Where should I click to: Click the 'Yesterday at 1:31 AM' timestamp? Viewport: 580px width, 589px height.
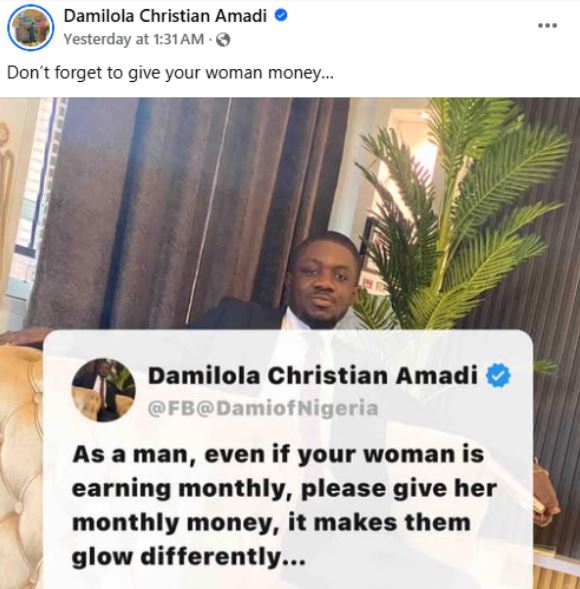(134, 39)
